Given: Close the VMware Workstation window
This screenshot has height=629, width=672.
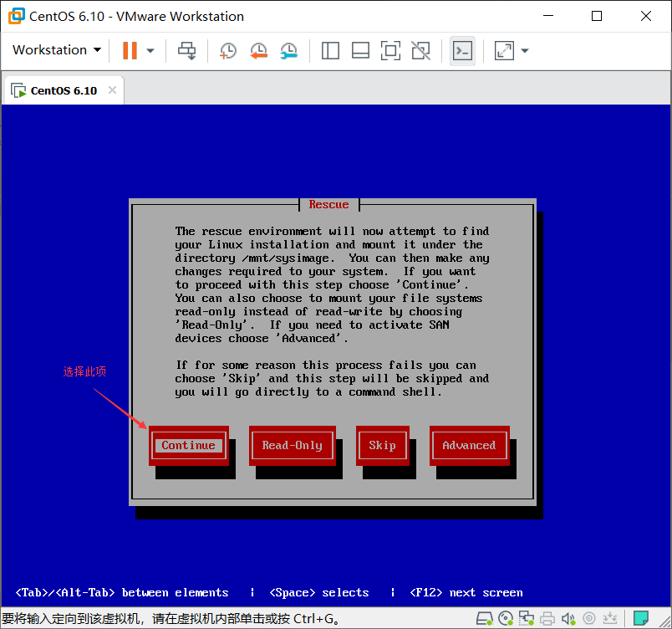Looking at the screenshot, I should coord(646,16).
